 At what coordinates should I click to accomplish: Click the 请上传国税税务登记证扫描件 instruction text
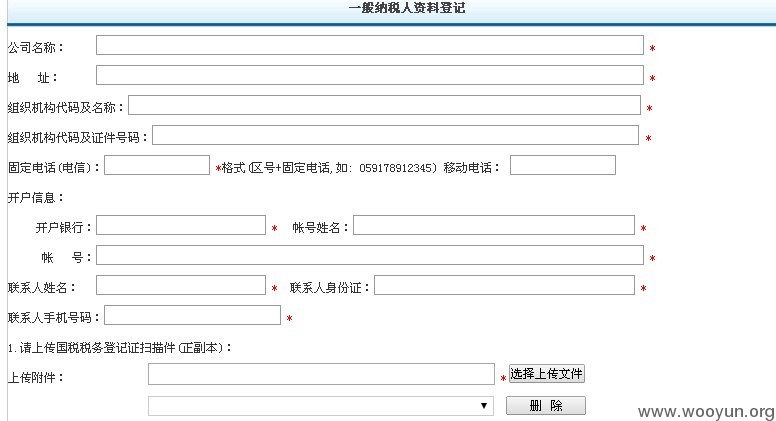click(x=120, y=348)
